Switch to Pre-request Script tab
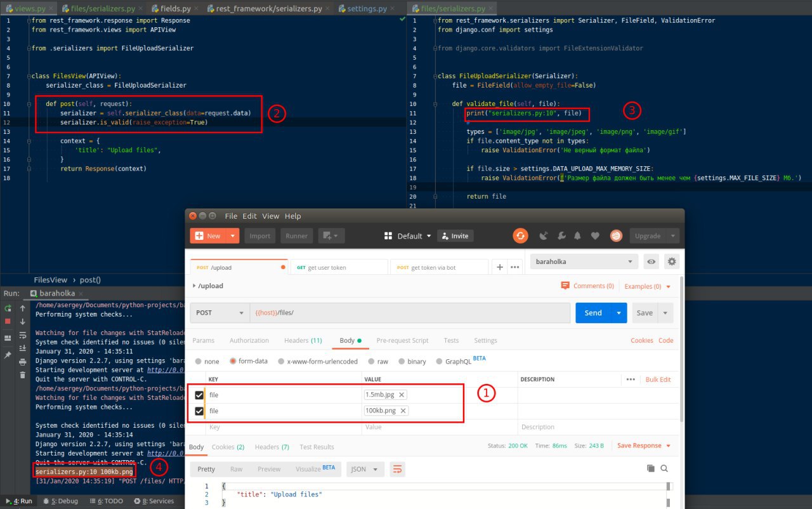The image size is (812, 509). click(402, 341)
